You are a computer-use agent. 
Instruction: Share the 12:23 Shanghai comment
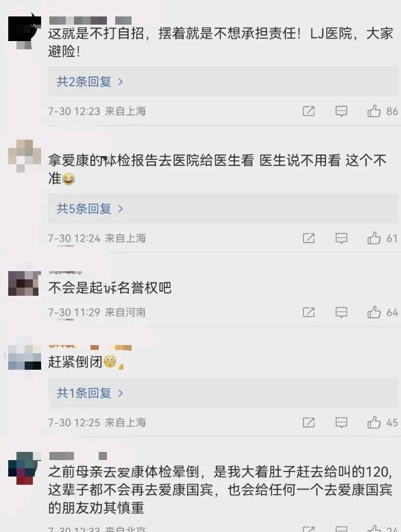pyautogui.click(x=308, y=111)
